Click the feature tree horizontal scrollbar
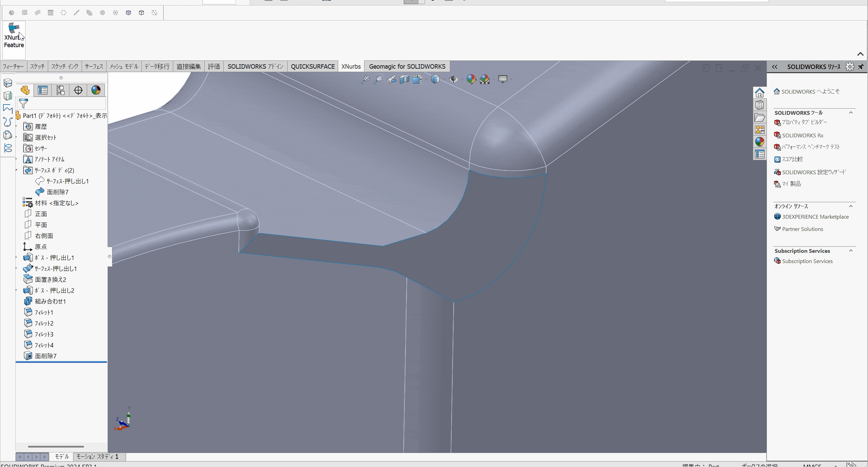The width and height of the screenshot is (868, 467). tap(56, 447)
